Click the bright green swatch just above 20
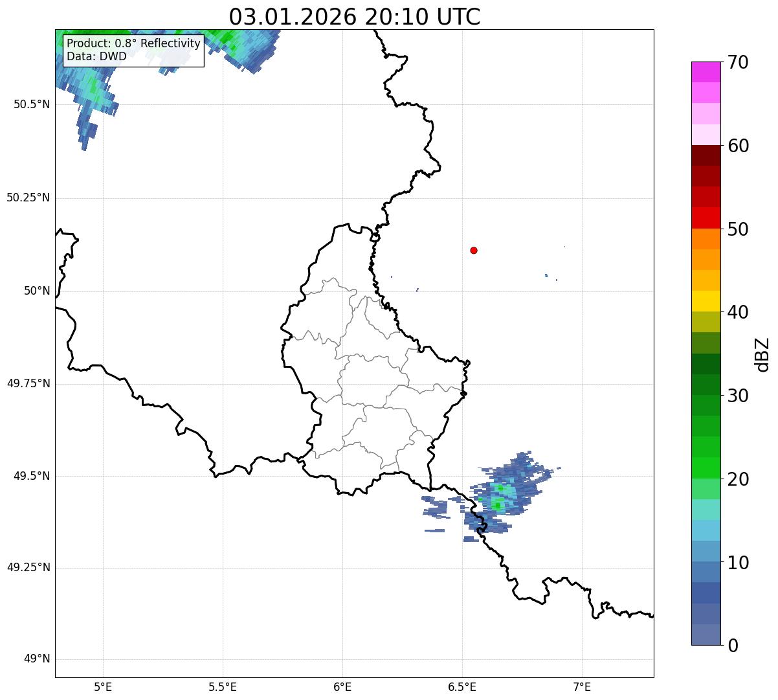778x700 pixels. [706, 468]
